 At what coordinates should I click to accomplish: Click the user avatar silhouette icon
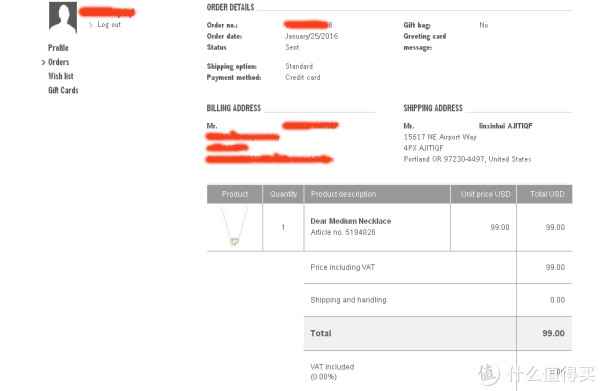coord(63,17)
